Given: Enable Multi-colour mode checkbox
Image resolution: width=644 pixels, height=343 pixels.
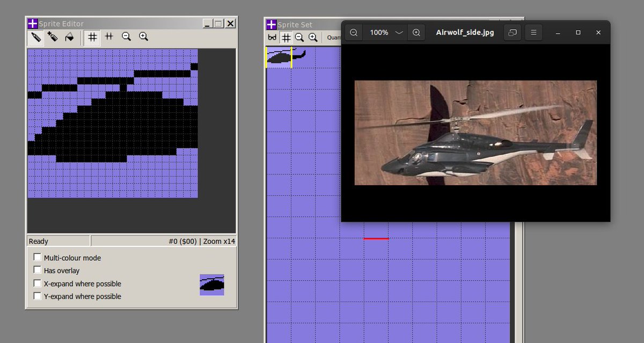Looking at the screenshot, I should (37, 258).
